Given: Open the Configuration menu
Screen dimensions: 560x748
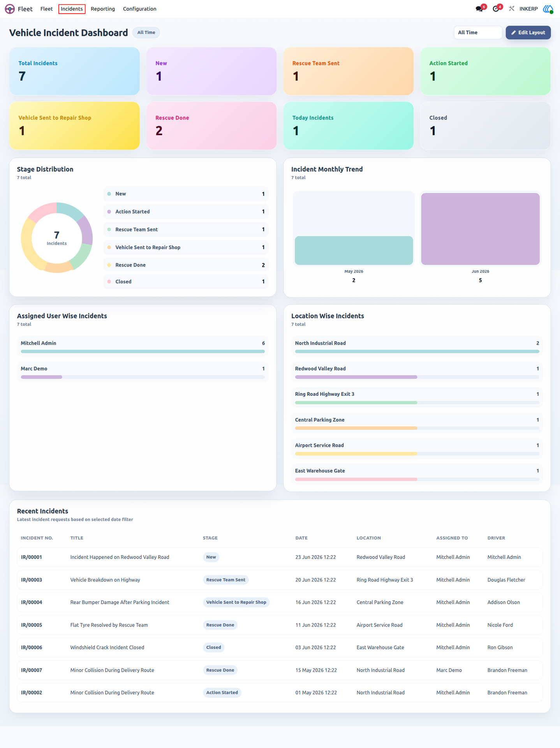Looking at the screenshot, I should 139,9.
